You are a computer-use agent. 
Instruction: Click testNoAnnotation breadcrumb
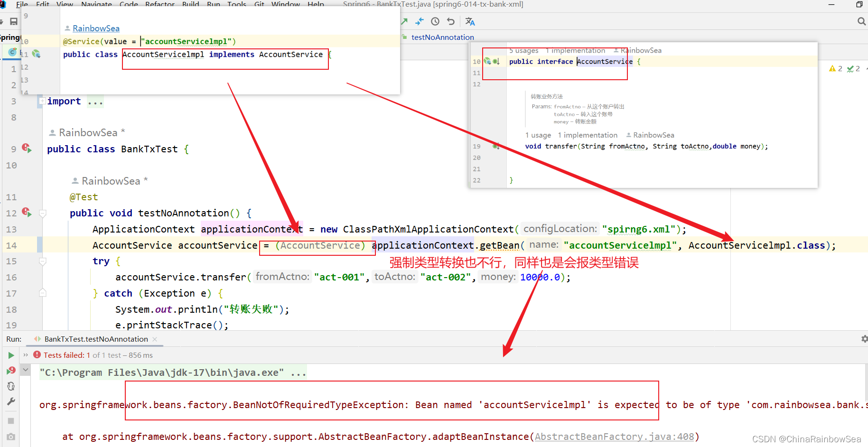pyautogui.click(x=442, y=37)
